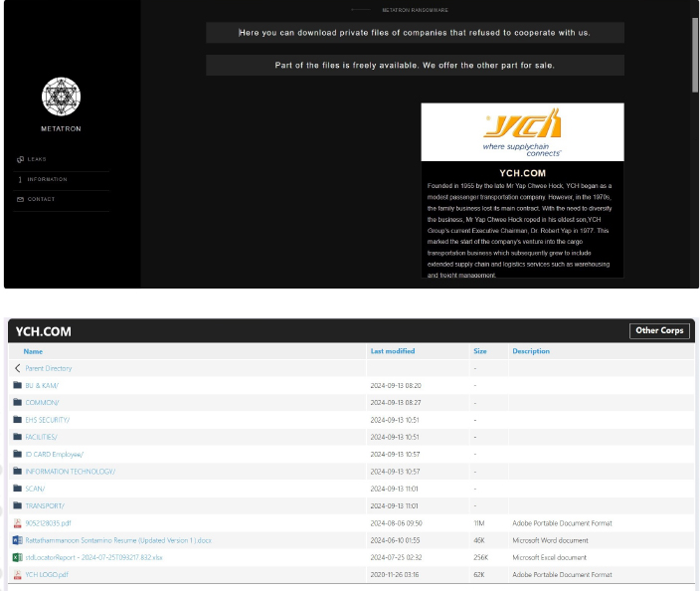Click the FACILITIES folder icon
700x591 pixels.
18,437
